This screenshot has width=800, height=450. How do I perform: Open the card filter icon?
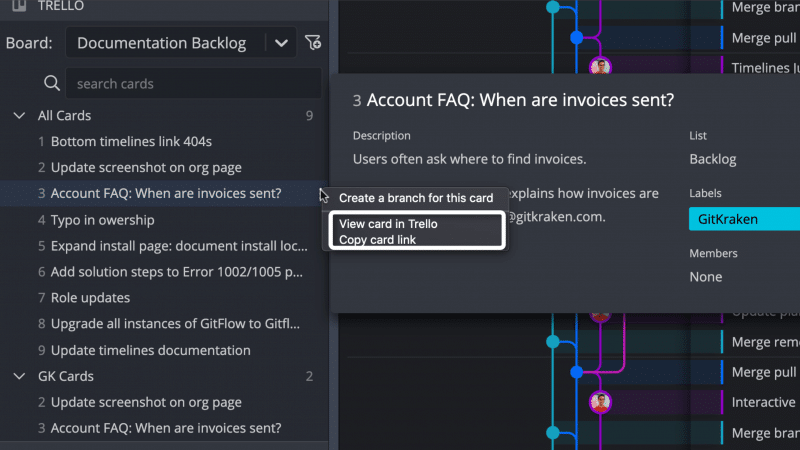click(312, 42)
